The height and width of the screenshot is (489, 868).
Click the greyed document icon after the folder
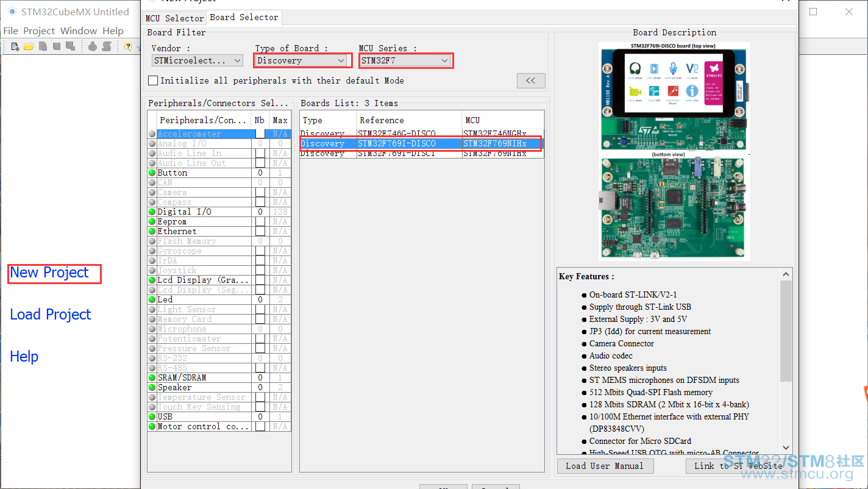[x=43, y=46]
